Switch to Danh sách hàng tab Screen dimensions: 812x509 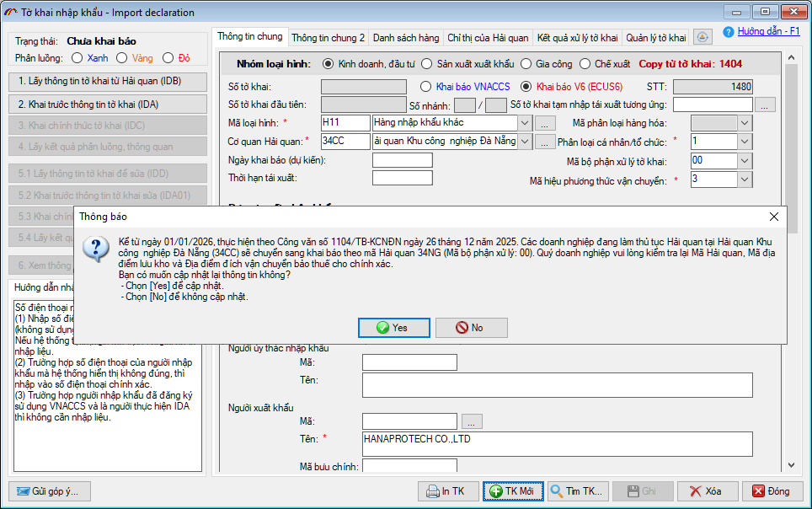405,38
